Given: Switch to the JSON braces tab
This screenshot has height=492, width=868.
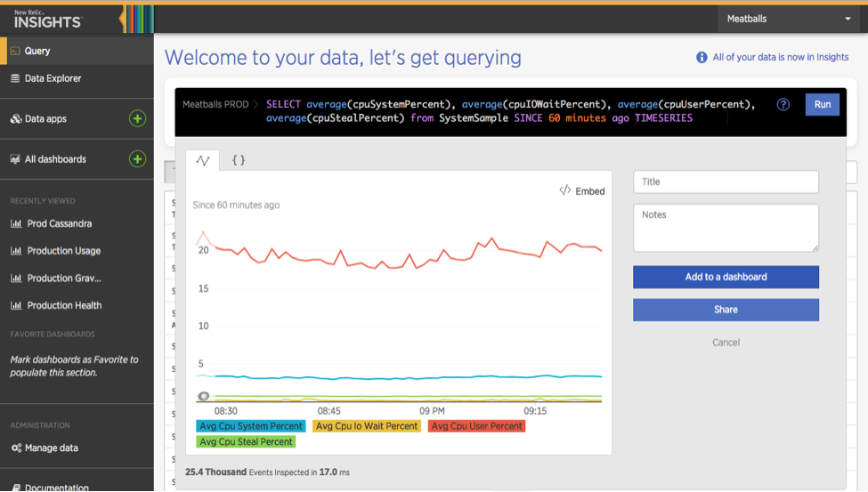Looking at the screenshot, I should click(239, 160).
